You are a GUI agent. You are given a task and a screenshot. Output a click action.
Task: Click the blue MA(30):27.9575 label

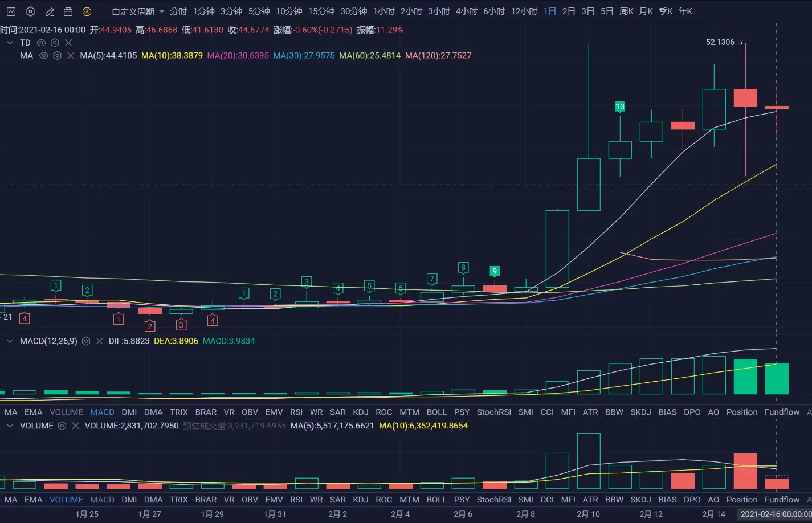(304, 55)
